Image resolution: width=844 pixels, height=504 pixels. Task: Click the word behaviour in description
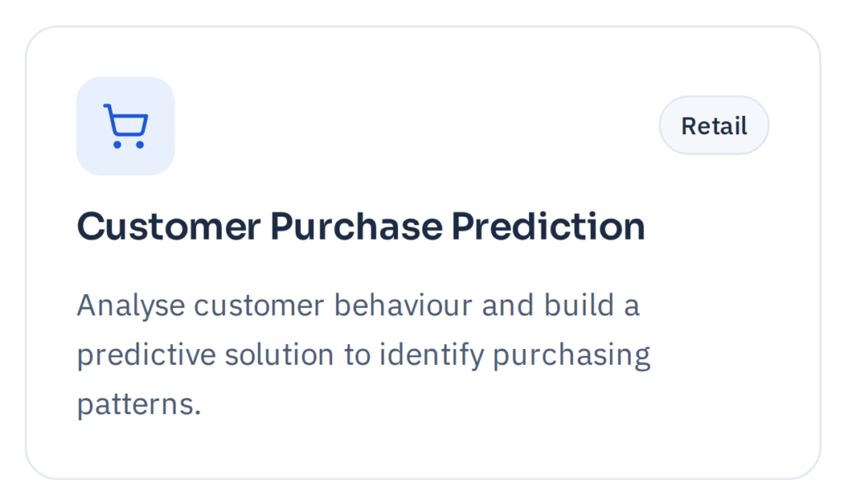(x=403, y=305)
